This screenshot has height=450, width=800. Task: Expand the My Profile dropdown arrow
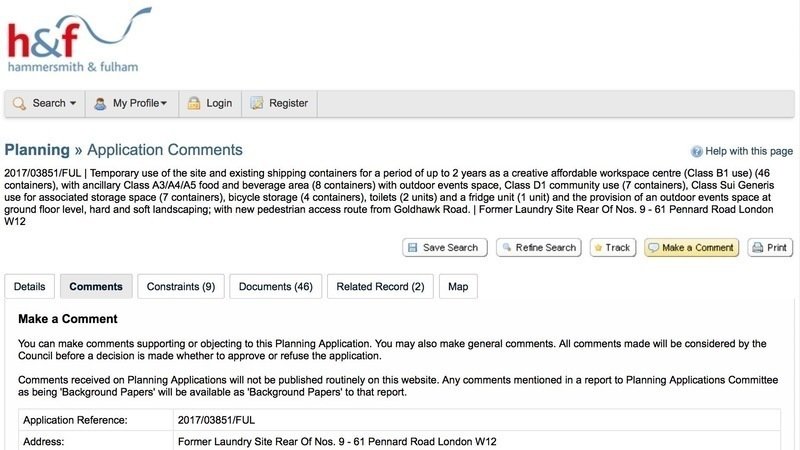pos(163,103)
